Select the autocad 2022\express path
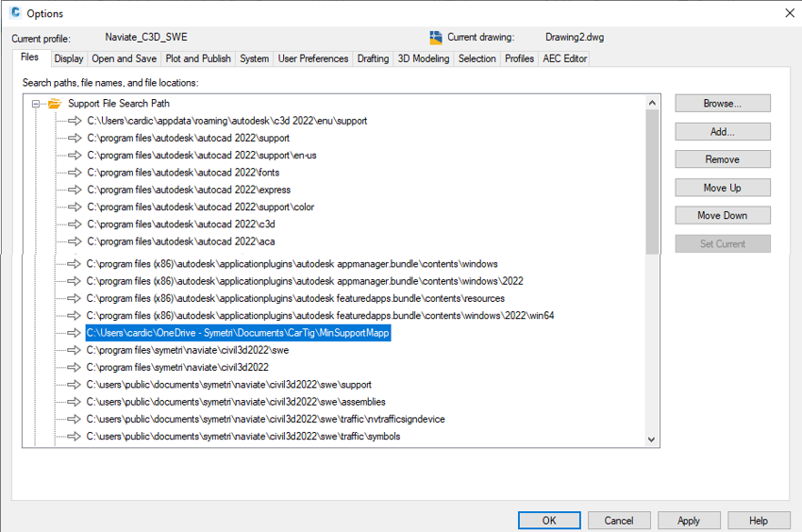 coord(189,190)
